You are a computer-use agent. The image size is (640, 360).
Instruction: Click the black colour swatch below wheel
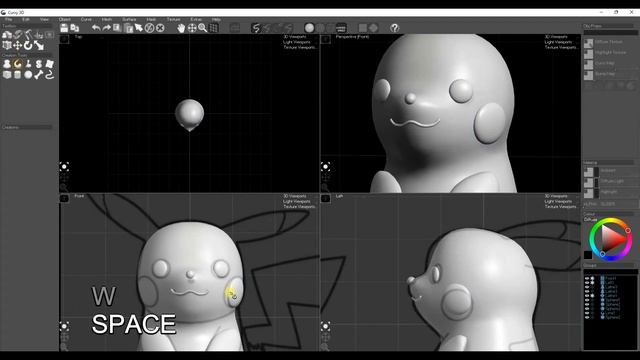click(588, 255)
